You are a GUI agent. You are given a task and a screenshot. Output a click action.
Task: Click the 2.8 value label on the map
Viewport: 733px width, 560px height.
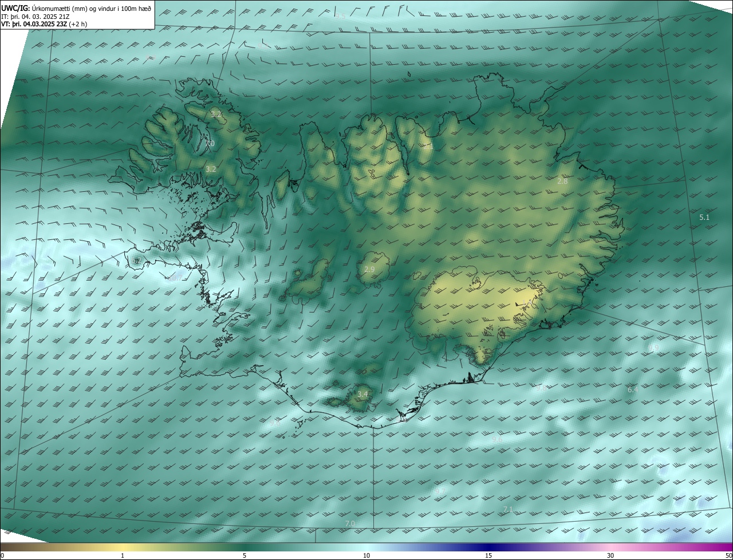point(562,182)
